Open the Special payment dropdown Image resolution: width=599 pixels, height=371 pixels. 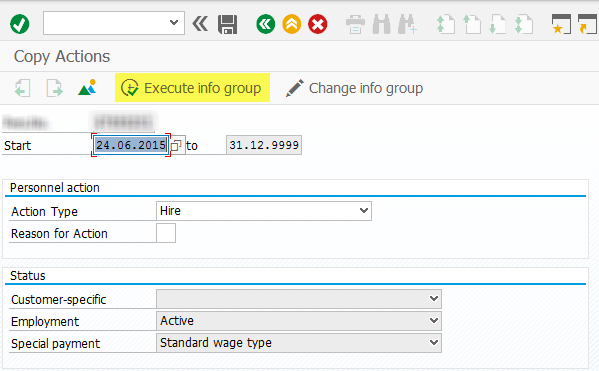[x=299, y=343]
